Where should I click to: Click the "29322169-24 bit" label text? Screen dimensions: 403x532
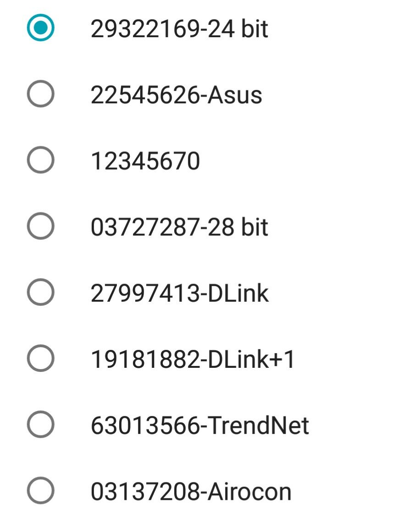[179, 29]
